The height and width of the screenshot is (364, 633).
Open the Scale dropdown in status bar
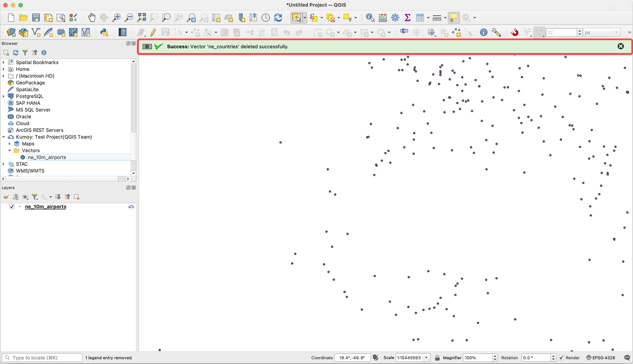coord(426,358)
